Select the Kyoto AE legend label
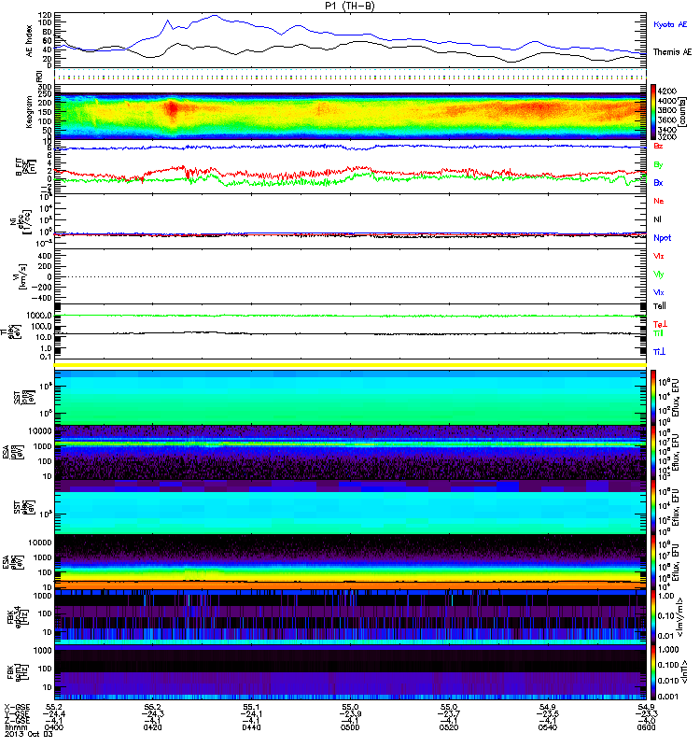Screen dimensions: 700x747 [x=670, y=24]
